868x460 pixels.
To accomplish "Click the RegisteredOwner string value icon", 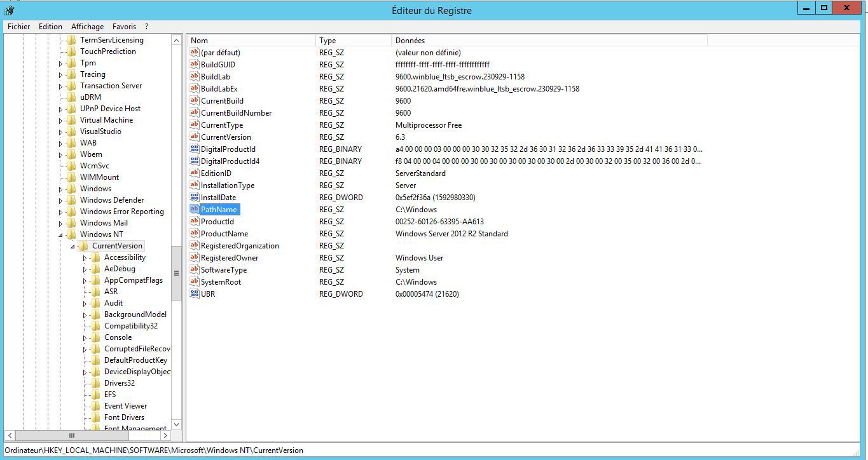I will (195, 257).
